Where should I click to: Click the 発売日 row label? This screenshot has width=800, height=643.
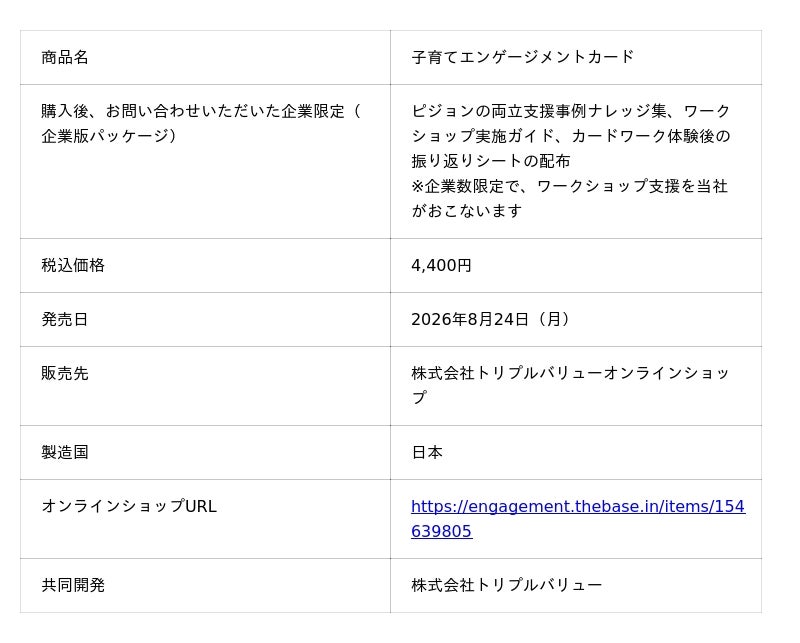65,319
